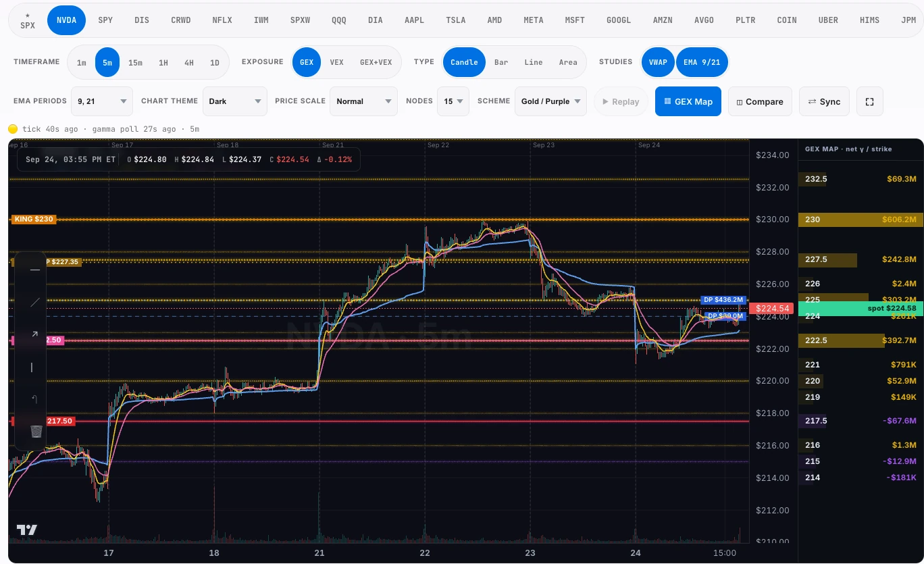Click the 222.5 strike row showing $392.7M

(861, 340)
